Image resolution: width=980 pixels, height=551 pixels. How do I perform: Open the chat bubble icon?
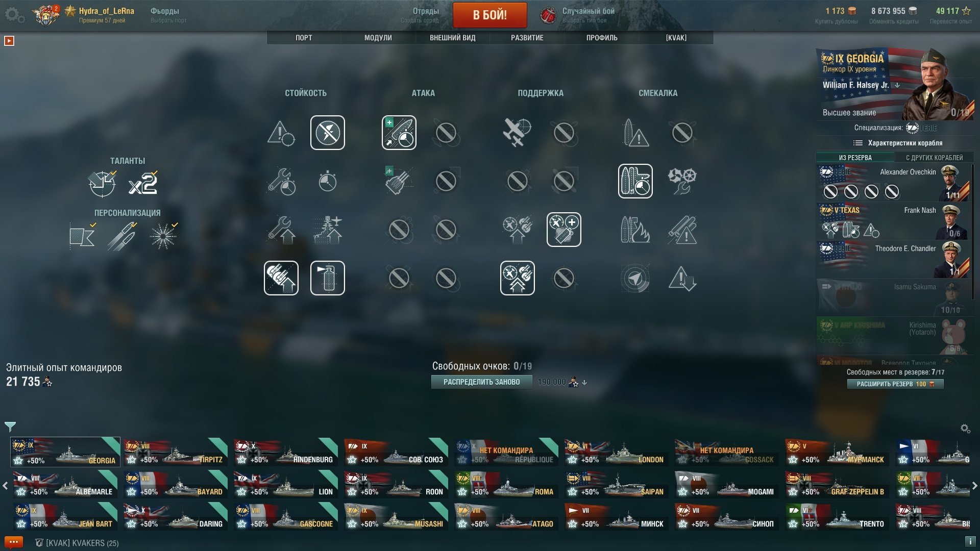(13, 542)
